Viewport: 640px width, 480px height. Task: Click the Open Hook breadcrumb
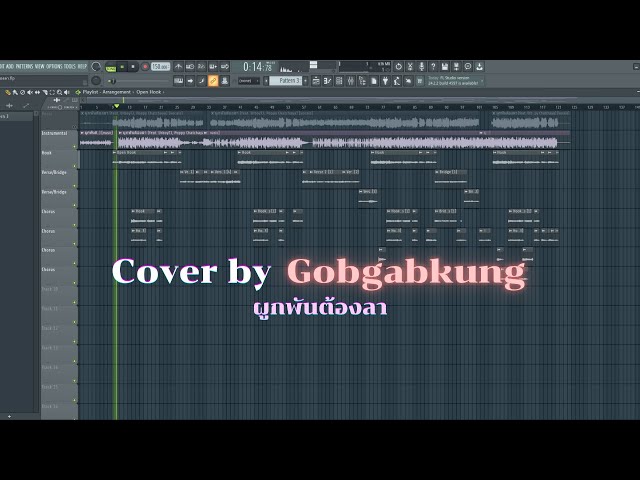(149, 92)
